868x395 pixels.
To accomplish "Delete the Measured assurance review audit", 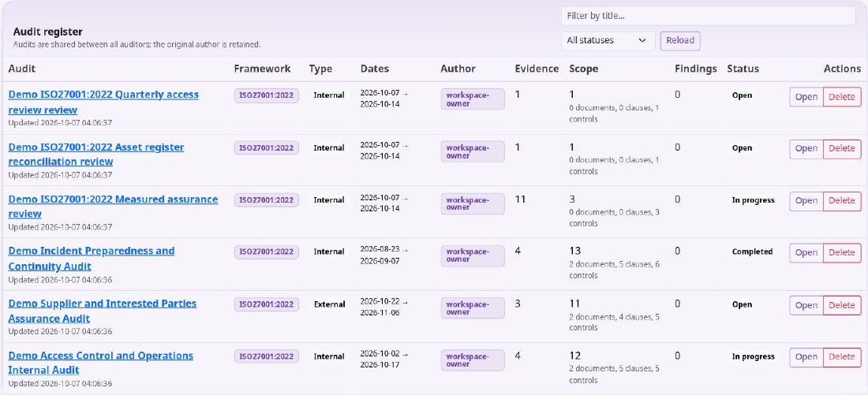I will pyautogui.click(x=842, y=201).
